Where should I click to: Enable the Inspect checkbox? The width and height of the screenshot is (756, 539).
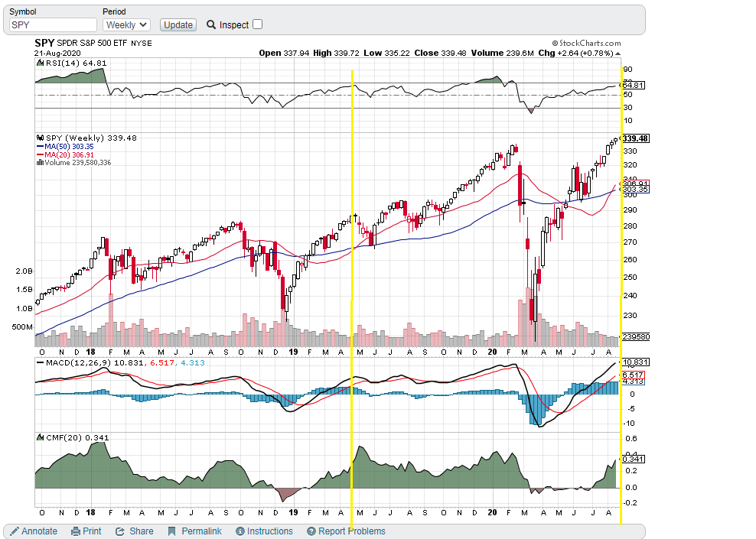257,24
